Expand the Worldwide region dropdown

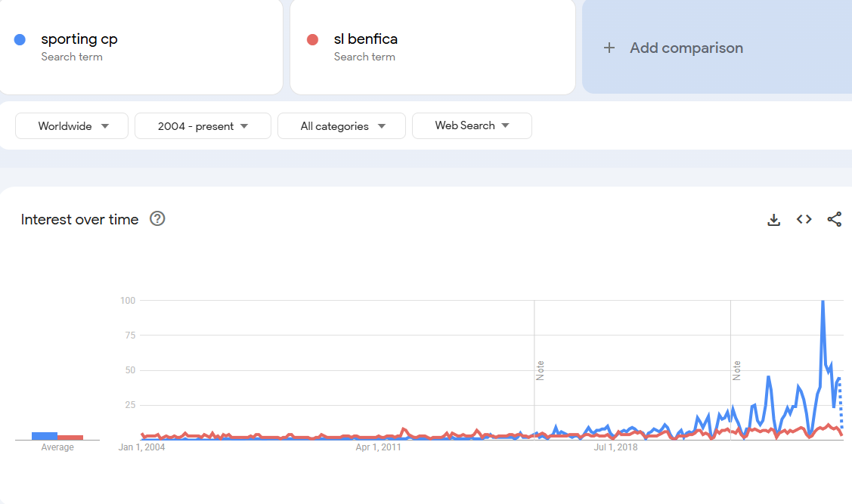pos(73,126)
